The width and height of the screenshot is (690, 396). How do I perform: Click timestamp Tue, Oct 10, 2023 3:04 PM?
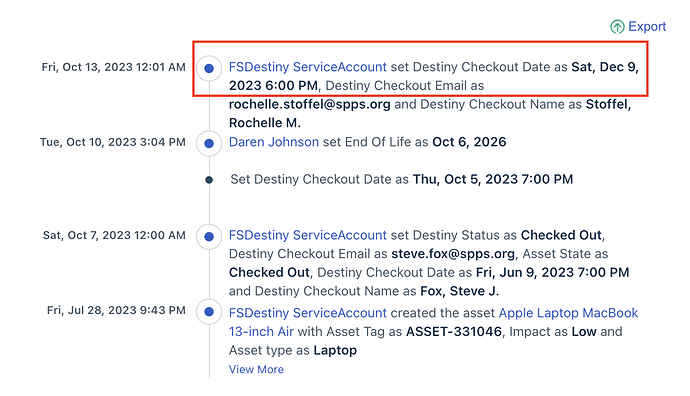(x=113, y=142)
